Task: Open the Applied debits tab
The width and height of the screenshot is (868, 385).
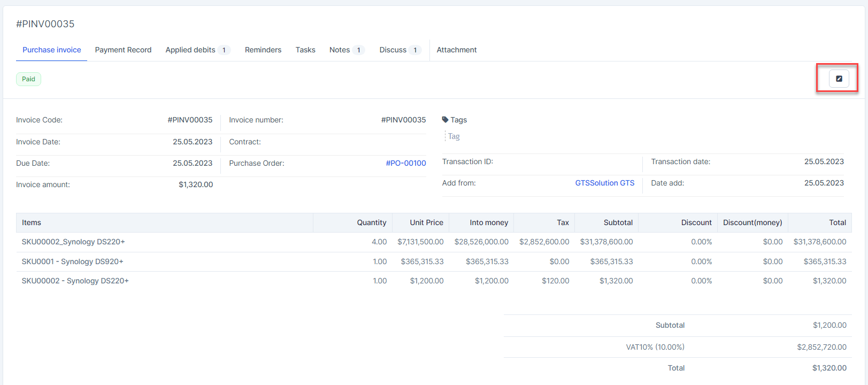Action: pos(190,50)
